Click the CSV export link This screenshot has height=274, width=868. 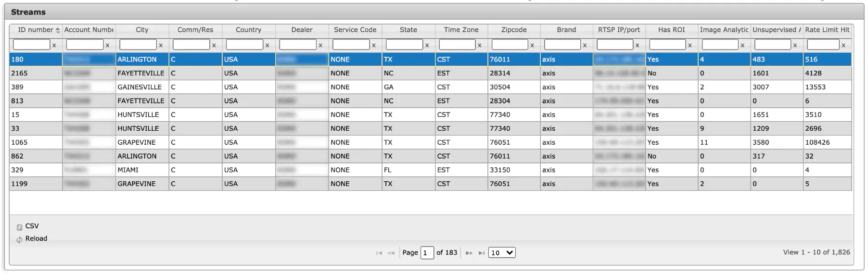32,226
